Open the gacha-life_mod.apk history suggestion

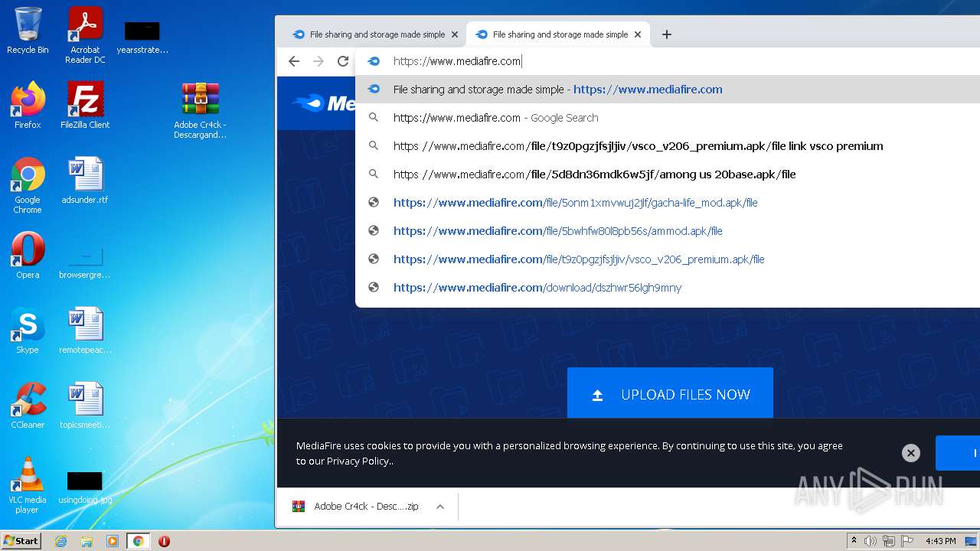(x=668, y=203)
